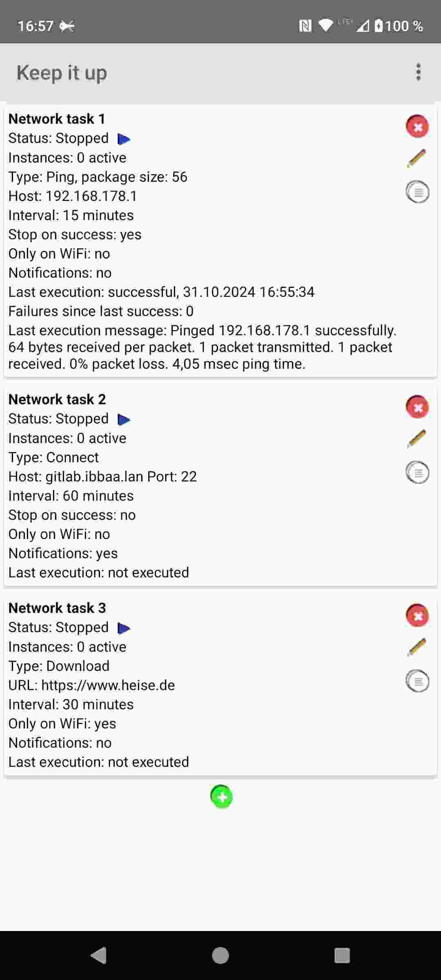Image resolution: width=441 pixels, height=980 pixels.
Task: Tap the https://www.heise.de URL line
Action: pyautogui.click(x=91, y=685)
